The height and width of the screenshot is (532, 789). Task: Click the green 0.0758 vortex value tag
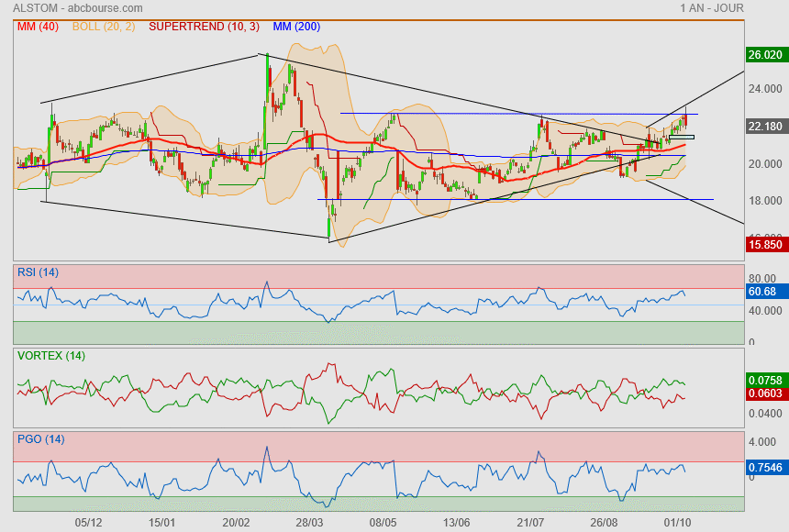click(x=765, y=380)
